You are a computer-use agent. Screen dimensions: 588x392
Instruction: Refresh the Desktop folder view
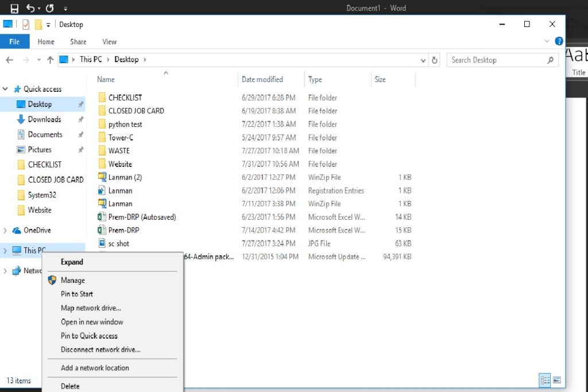tap(435, 60)
